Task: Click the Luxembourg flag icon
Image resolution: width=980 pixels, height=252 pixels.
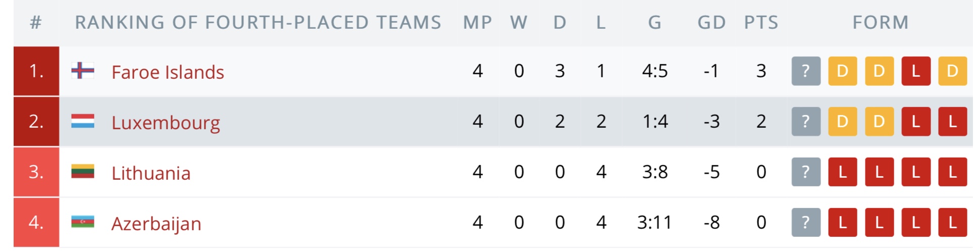Action: pyautogui.click(x=83, y=121)
